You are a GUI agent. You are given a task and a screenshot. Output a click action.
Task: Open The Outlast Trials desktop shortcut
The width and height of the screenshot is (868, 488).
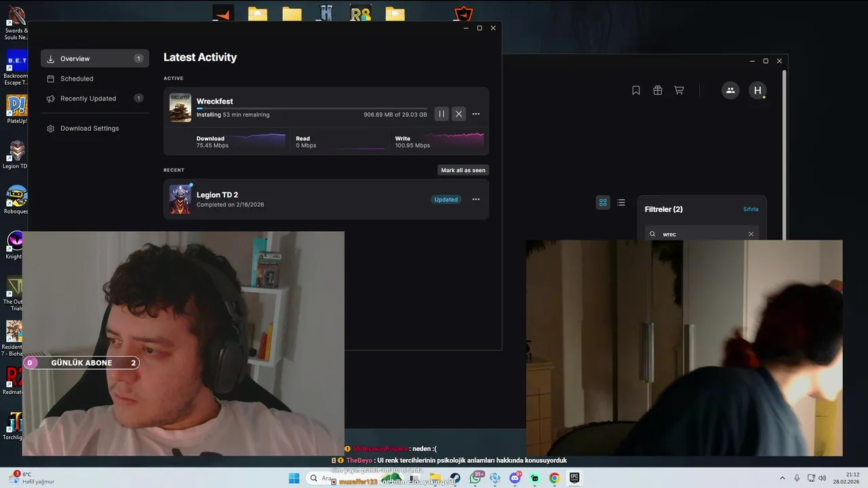(15, 293)
